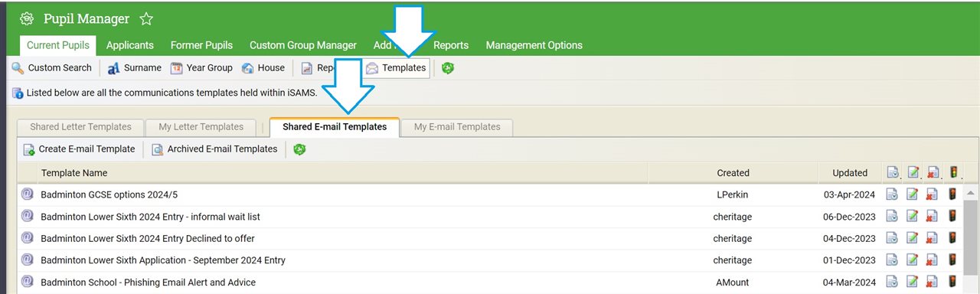Click preview icon for Declined to offer template
This screenshot has height=294, width=980.
coord(892,238)
